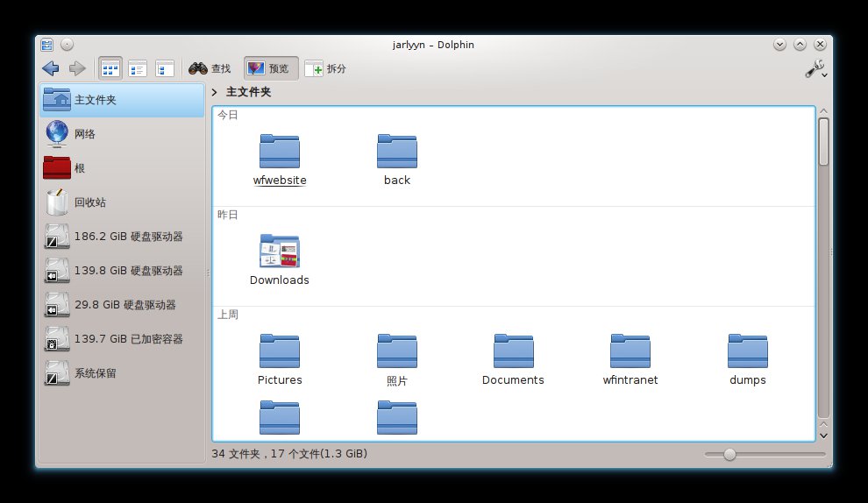Select the Documents folder

tap(513, 359)
